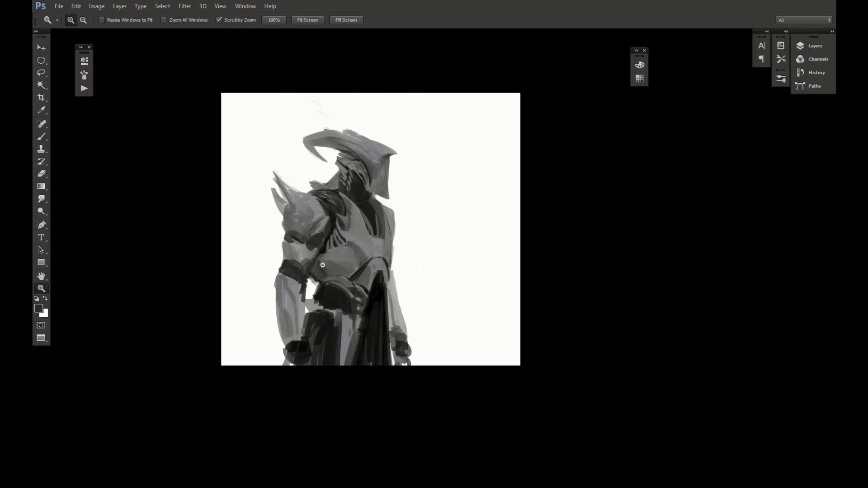The height and width of the screenshot is (488, 868).
Task: Select the Horizontal Type tool
Action: tap(41, 237)
